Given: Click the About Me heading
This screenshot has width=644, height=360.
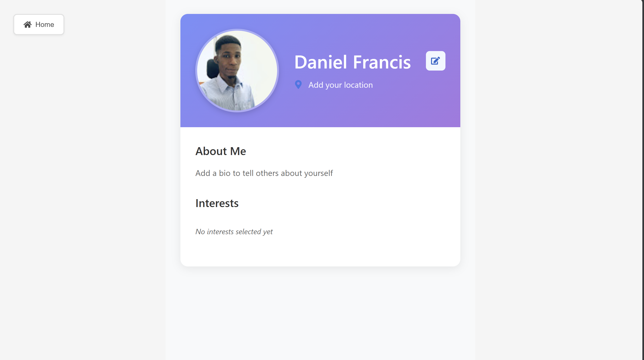Looking at the screenshot, I should pyautogui.click(x=220, y=151).
